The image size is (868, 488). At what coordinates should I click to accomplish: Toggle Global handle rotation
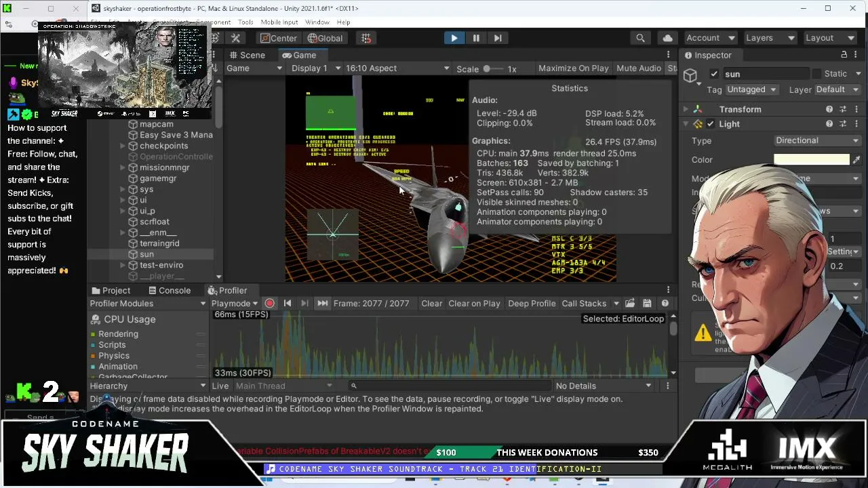(325, 38)
